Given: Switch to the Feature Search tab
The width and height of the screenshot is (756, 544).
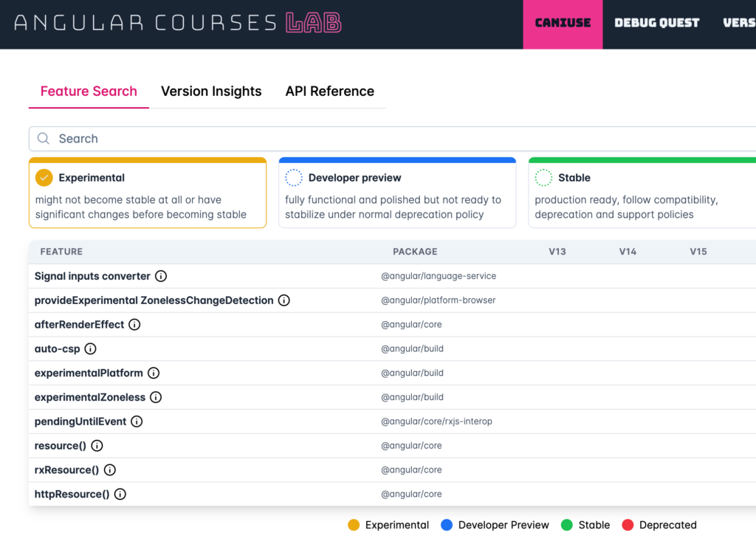Looking at the screenshot, I should 89,91.
